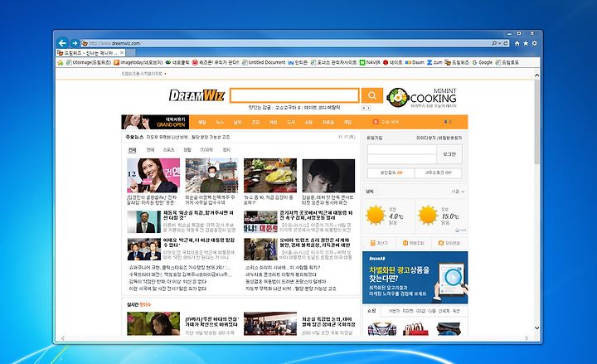Open Favorites with the star icon
597x364 pixels.
[x=526, y=43]
